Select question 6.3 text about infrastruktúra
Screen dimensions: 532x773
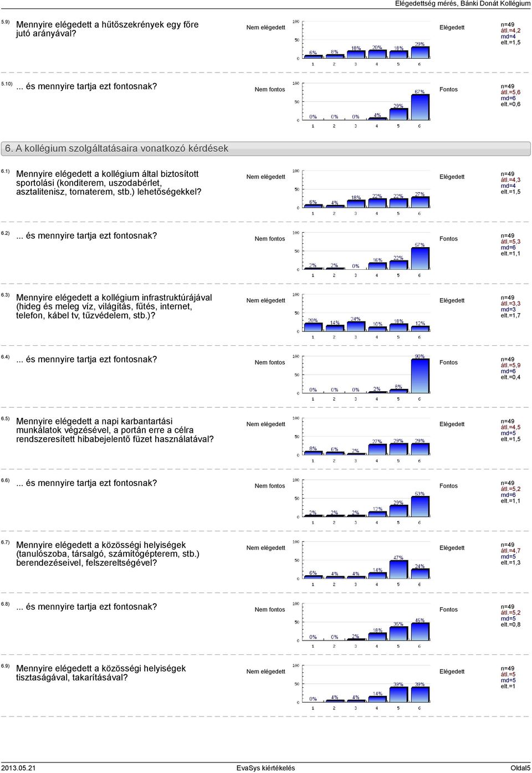click(x=114, y=306)
